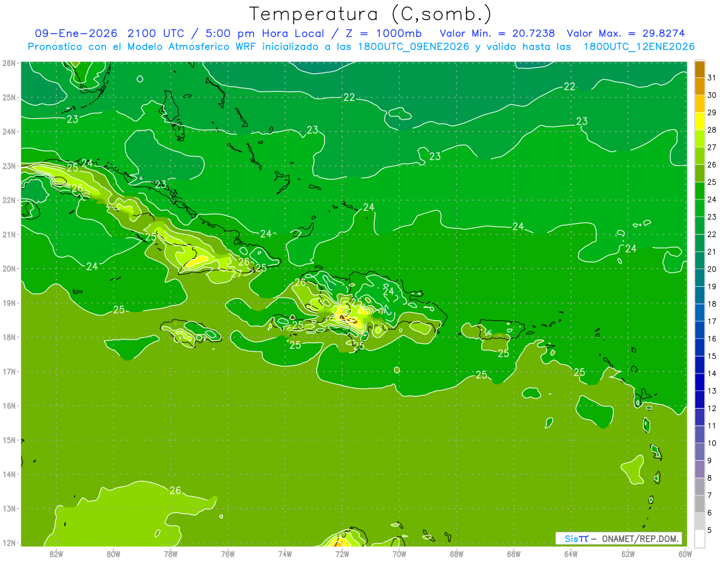The width and height of the screenshot is (728, 562).
Task: Pick the purple swatch between 8 and 9
Action: tap(699, 469)
